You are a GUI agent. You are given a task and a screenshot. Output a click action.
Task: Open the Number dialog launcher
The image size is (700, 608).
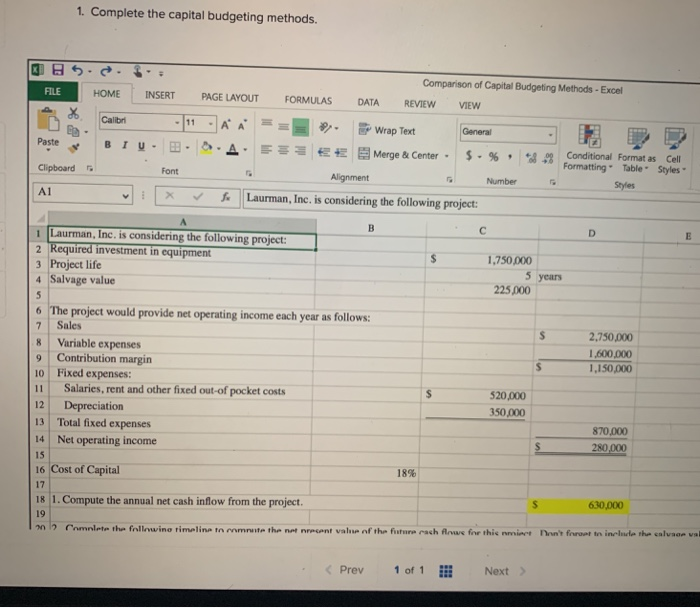[553, 182]
